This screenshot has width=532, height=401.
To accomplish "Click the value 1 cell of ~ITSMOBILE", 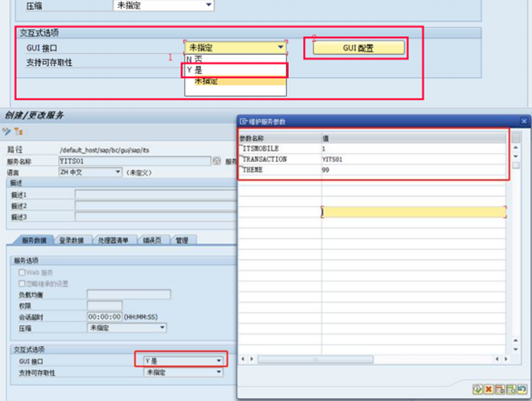I will pos(414,149).
